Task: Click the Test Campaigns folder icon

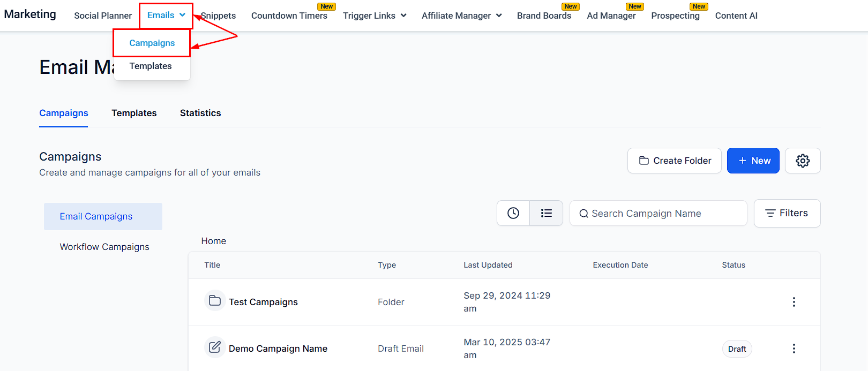Action: coord(215,301)
